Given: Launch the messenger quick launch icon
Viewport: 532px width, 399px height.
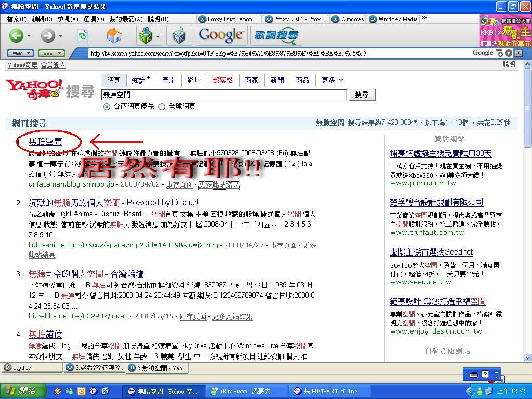Looking at the screenshot, I should 69,391.
